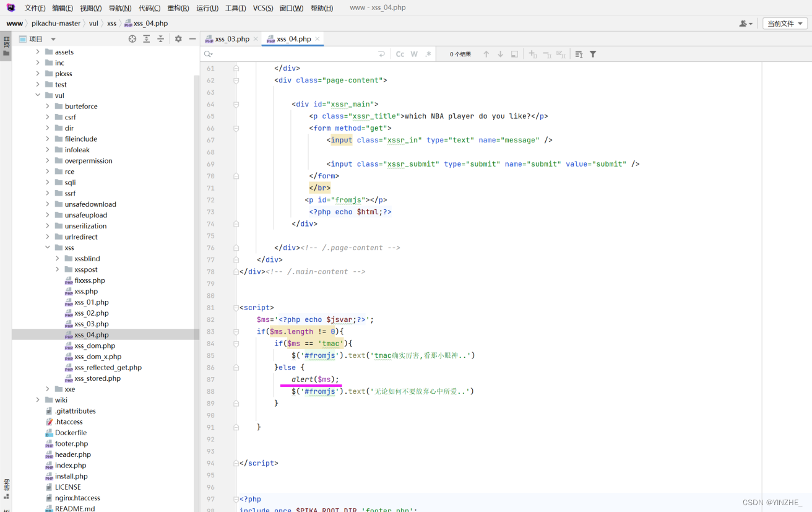Click the multiline search options icon
Image resolution: width=812 pixels, height=512 pixels.
pyautogui.click(x=579, y=54)
